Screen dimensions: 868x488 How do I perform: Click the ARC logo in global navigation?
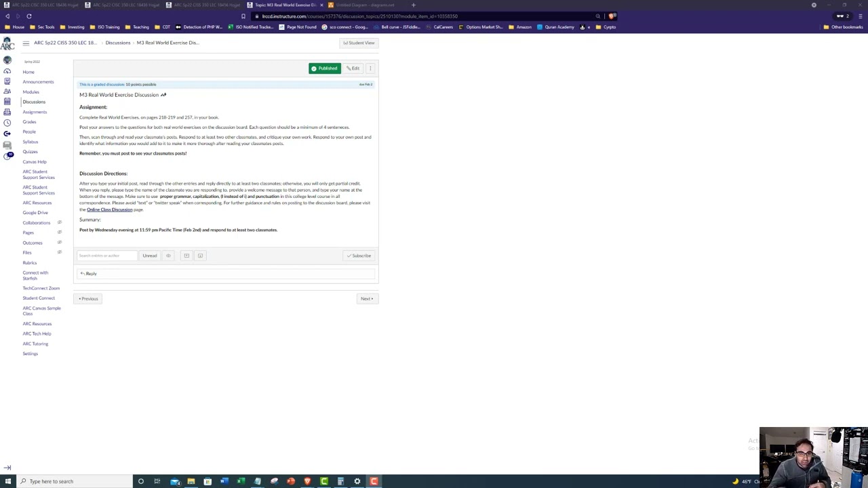[x=7, y=44]
